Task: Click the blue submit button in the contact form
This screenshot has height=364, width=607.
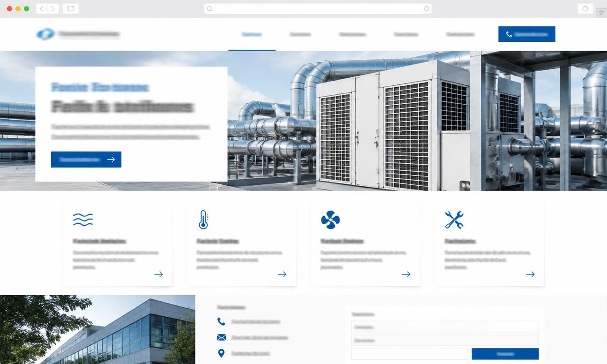Action: point(505,354)
